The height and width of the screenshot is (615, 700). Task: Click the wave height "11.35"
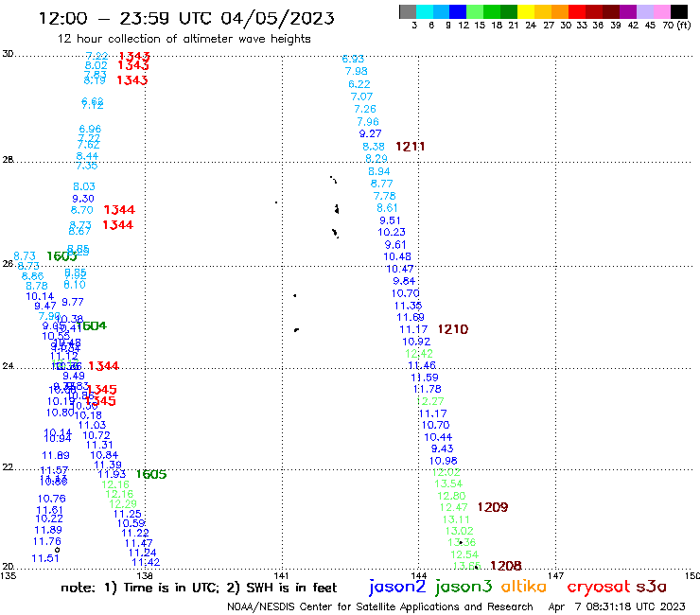pyautogui.click(x=408, y=306)
